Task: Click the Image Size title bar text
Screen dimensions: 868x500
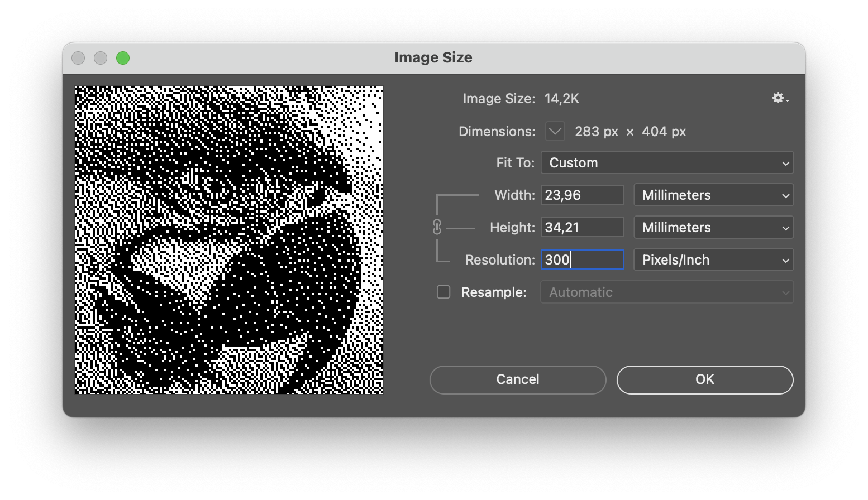Action: coord(433,57)
